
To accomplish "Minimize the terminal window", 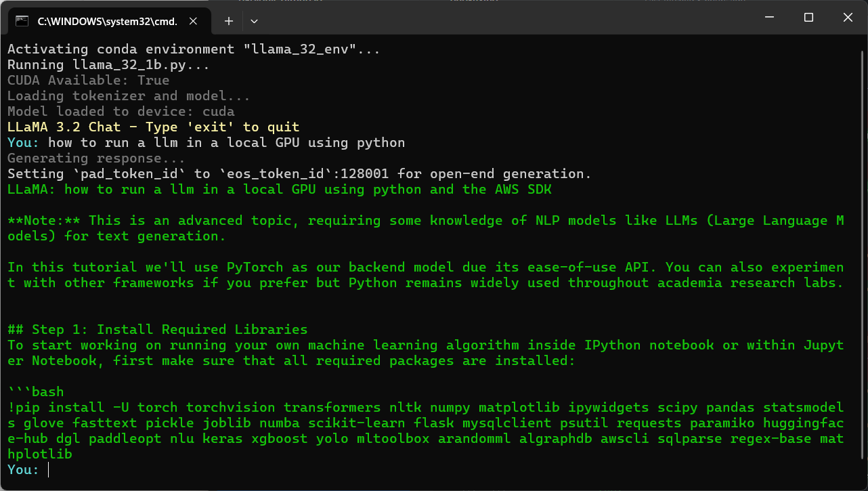I will 770,18.
